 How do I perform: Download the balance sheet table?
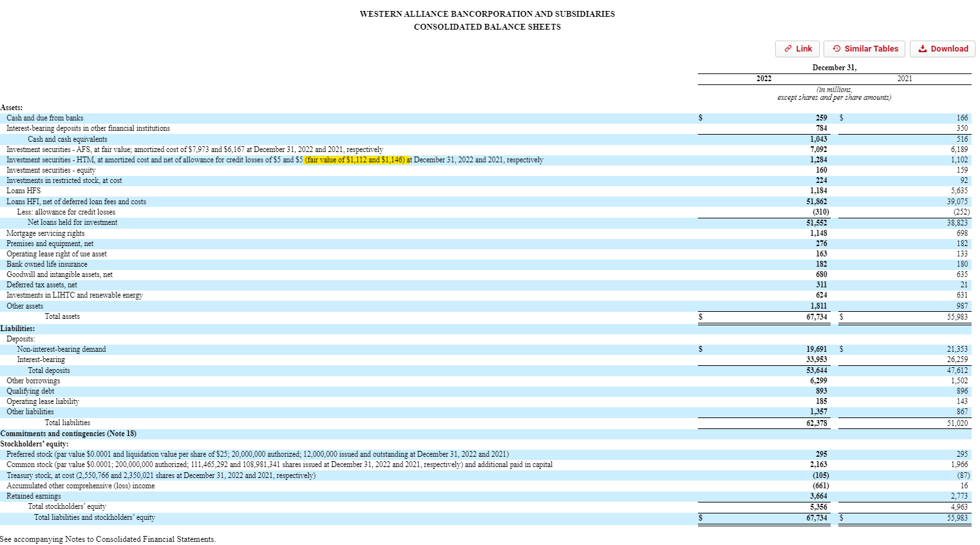coord(942,49)
